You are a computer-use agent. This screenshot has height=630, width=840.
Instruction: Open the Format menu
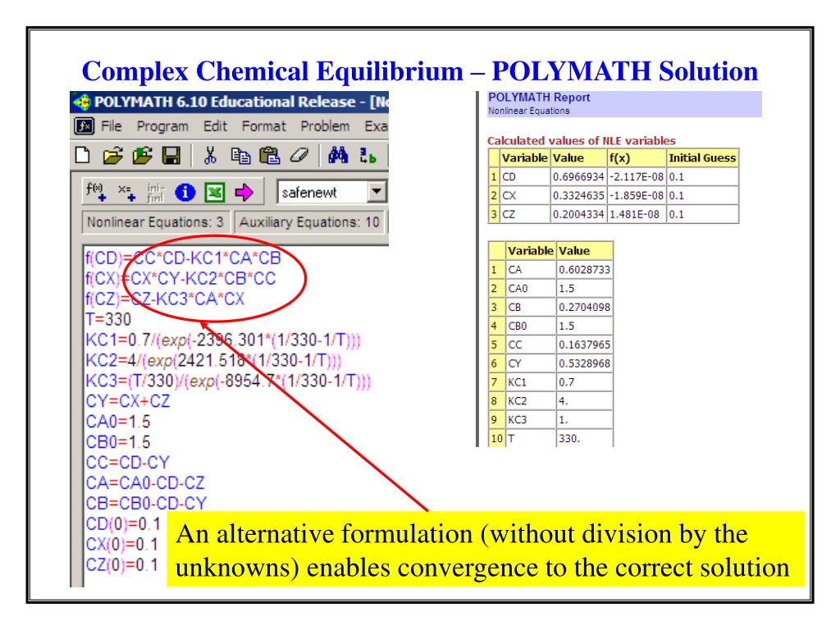[263, 126]
